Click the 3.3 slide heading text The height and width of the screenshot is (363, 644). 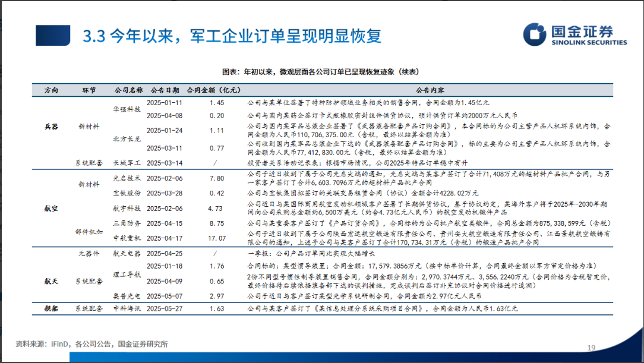point(232,34)
